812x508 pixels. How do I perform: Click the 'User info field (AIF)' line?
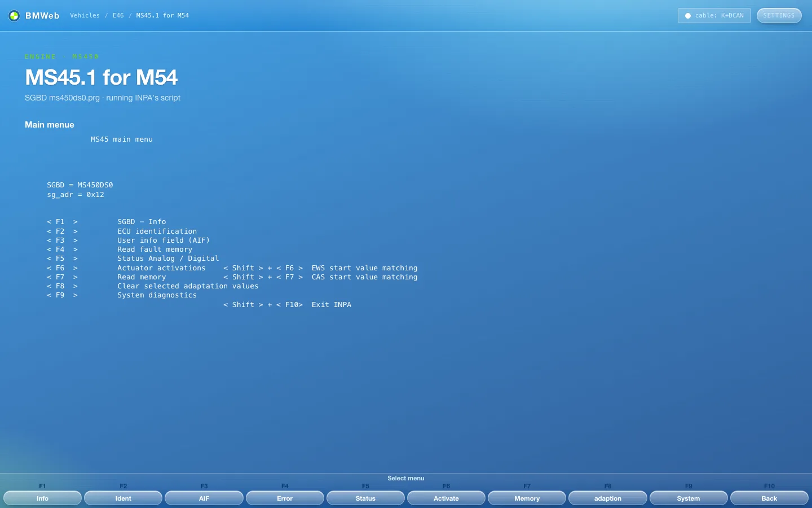point(164,240)
